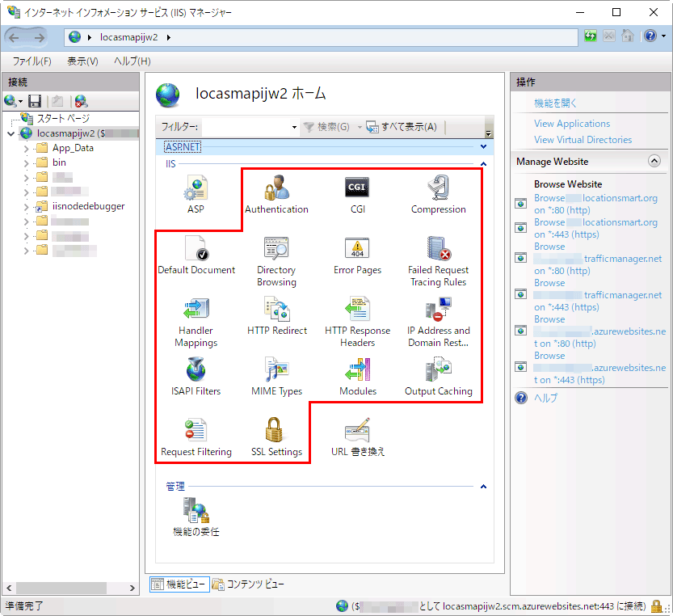This screenshot has width=673, height=616.
Task: Collapse the IIS section
Action: (x=484, y=163)
